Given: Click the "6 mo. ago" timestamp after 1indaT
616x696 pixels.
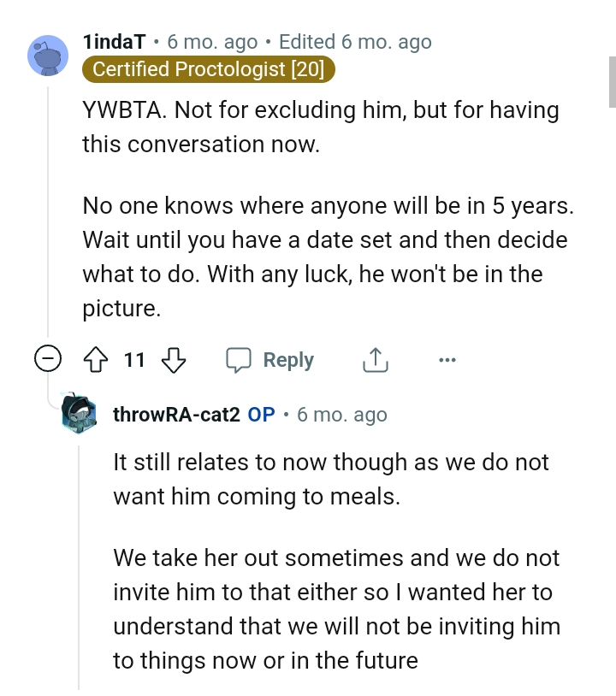Looking at the screenshot, I should [x=212, y=42].
